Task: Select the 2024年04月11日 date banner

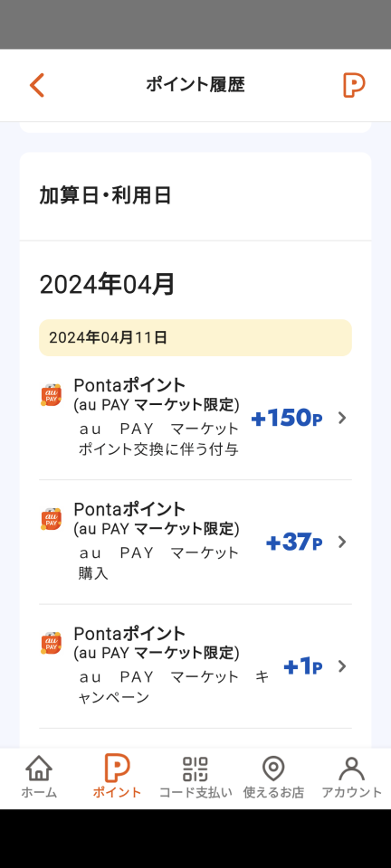Action: tap(195, 337)
